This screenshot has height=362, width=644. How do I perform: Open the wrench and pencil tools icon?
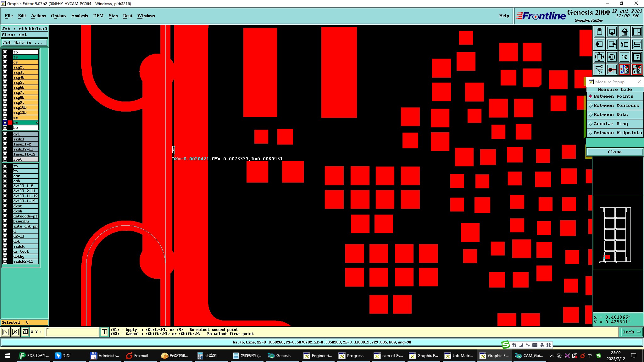pos(599,69)
